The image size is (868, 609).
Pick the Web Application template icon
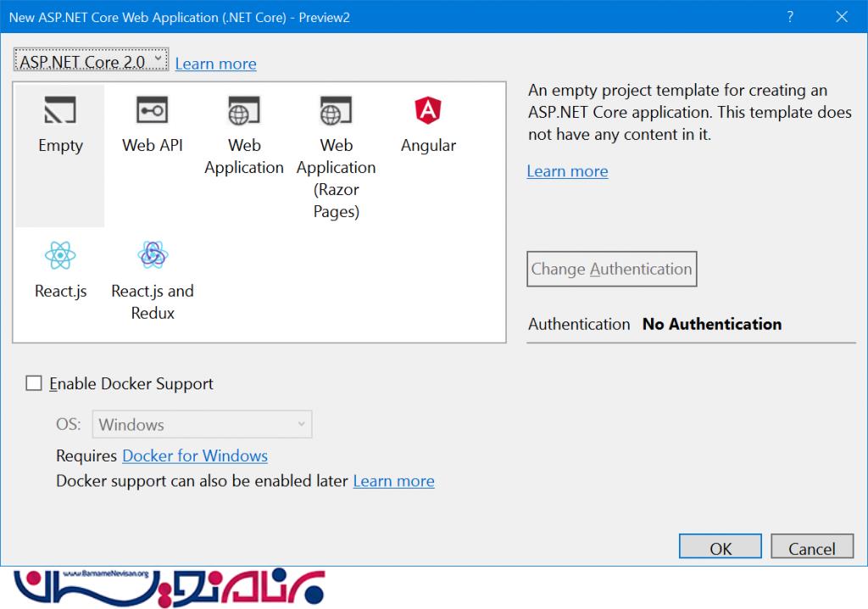point(243,110)
